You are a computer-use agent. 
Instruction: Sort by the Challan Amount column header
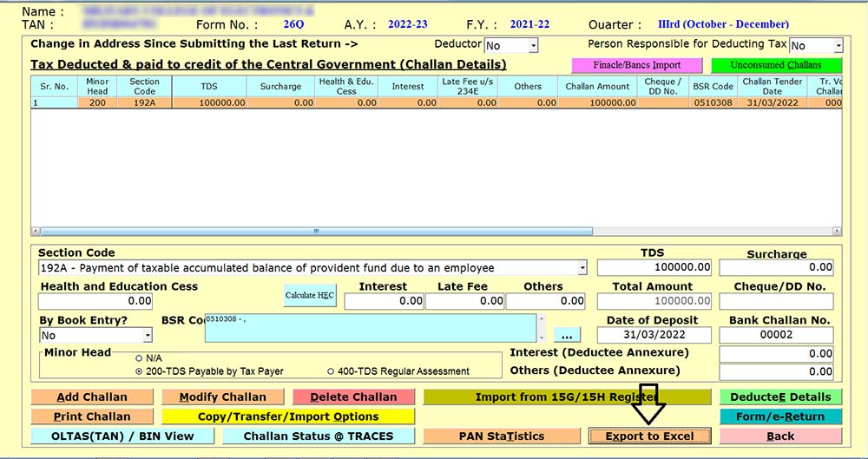click(x=597, y=86)
